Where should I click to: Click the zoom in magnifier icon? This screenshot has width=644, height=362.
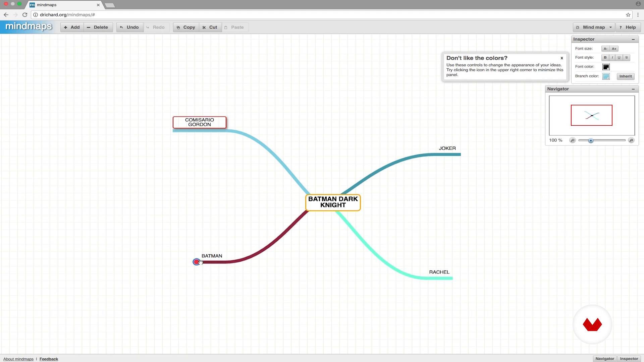click(631, 140)
